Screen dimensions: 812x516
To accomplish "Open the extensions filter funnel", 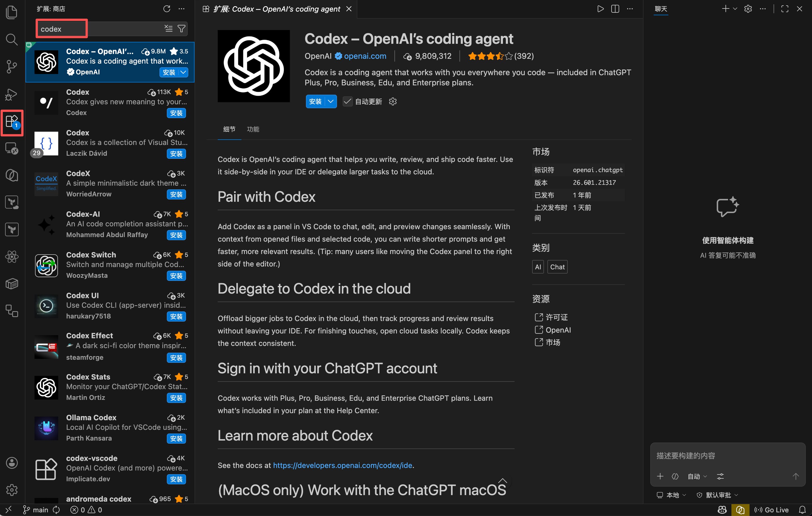I will coord(182,29).
